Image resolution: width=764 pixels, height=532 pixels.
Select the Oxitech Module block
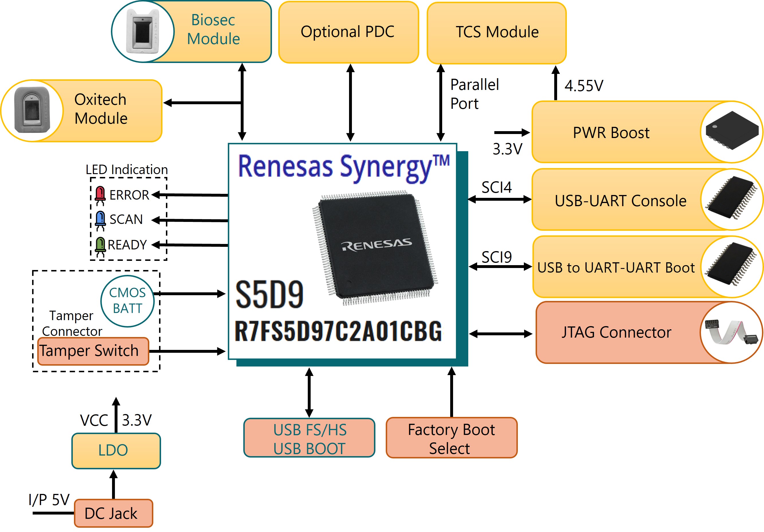pos(81,111)
